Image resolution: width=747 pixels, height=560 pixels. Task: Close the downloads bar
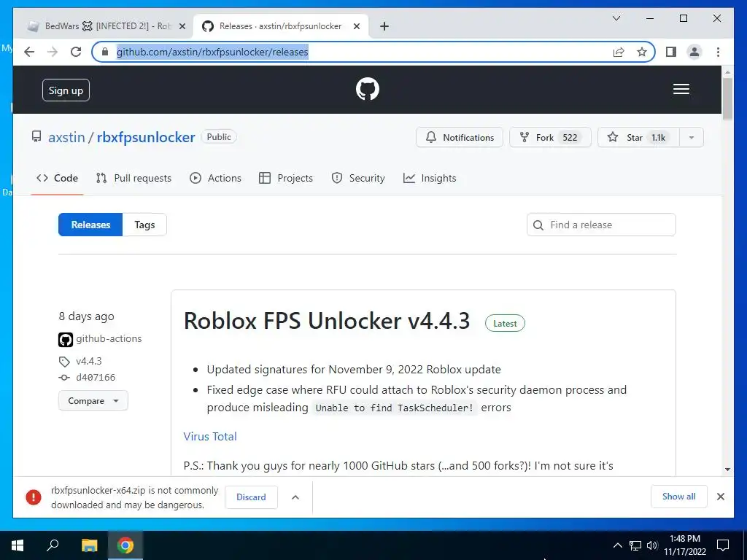(720, 497)
